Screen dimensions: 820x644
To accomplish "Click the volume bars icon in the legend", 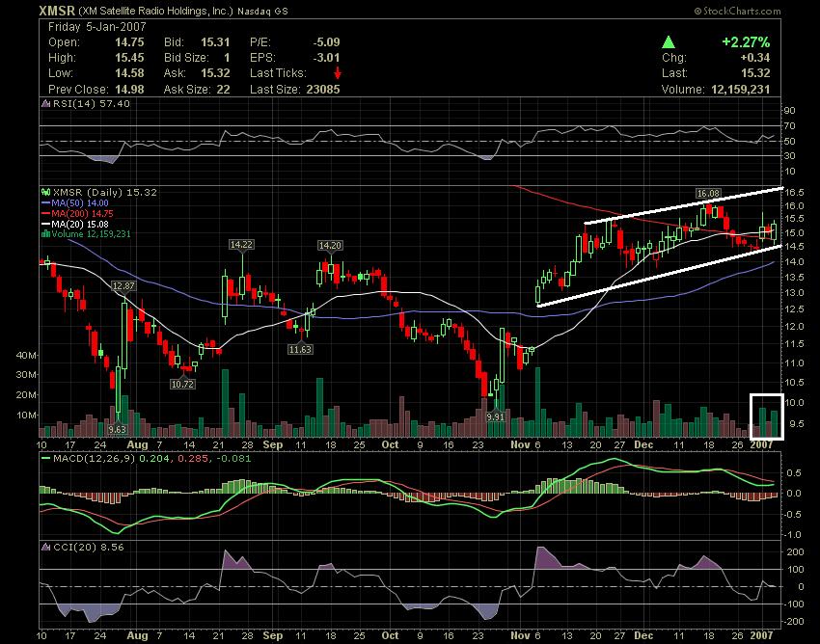I will pos(46,233).
